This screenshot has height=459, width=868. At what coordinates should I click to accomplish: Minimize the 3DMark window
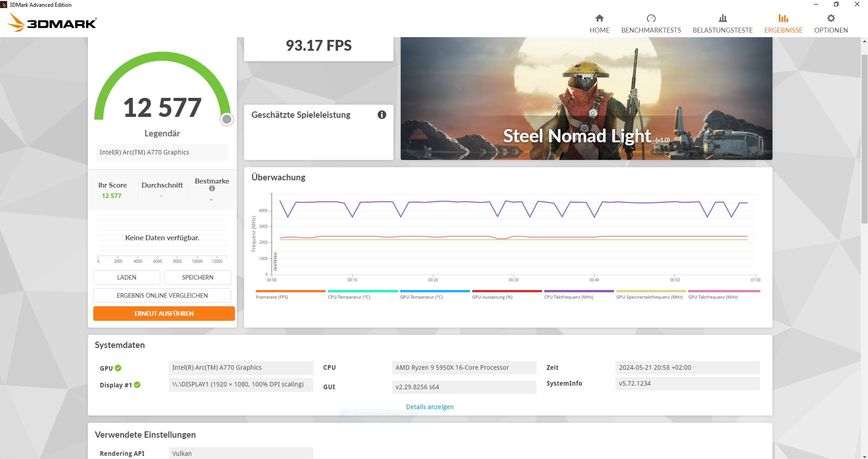point(816,5)
